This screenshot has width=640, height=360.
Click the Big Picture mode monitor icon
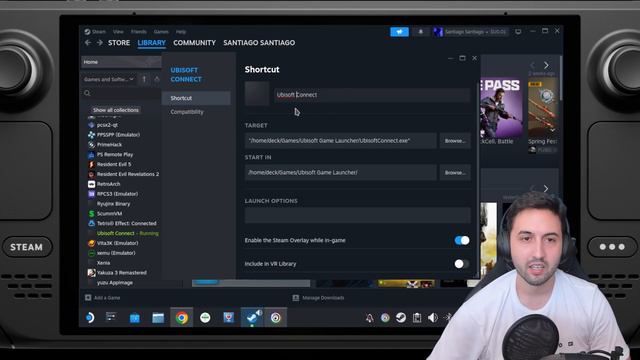[518, 32]
